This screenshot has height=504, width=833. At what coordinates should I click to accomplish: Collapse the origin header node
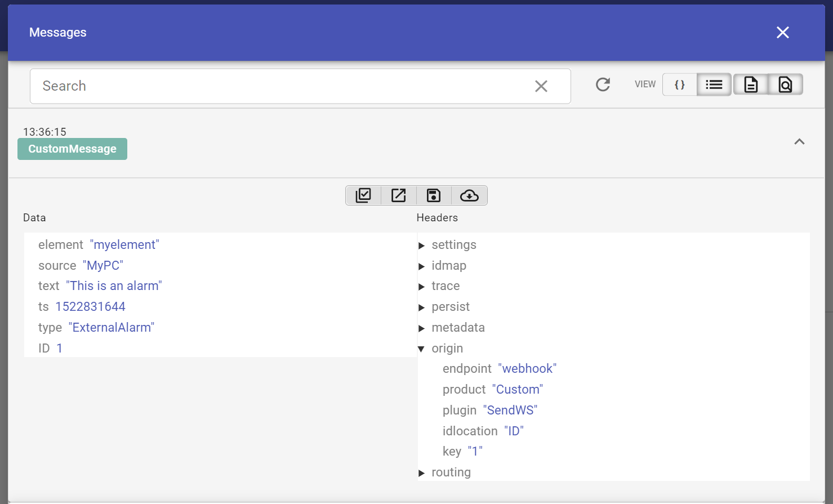pos(421,349)
